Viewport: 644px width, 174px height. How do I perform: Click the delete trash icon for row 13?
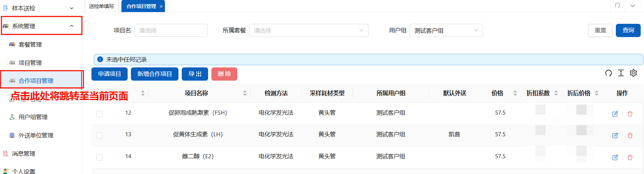tap(630, 136)
